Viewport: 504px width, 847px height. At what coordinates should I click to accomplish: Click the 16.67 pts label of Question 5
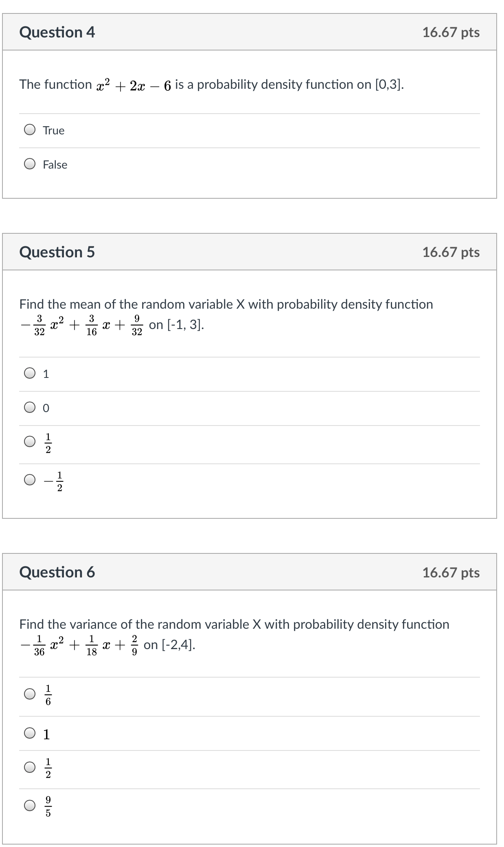[x=451, y=252]
